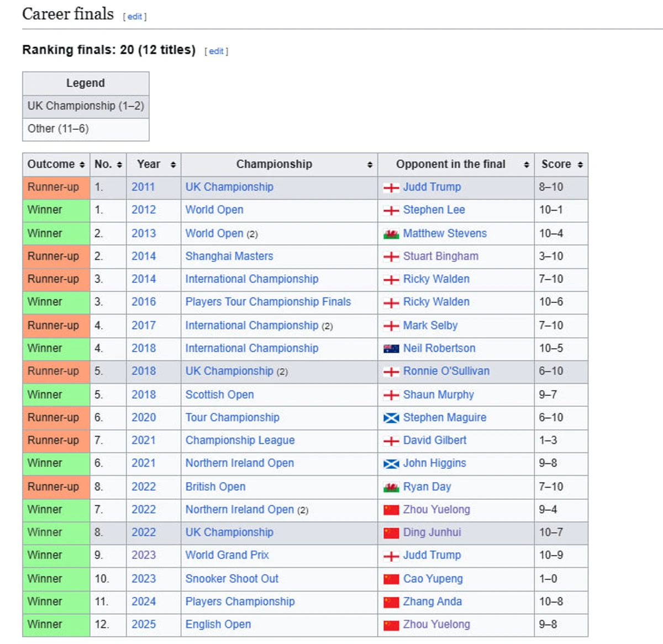
Task: Click the 2011 year link
Action: click(x=143, y=187)
